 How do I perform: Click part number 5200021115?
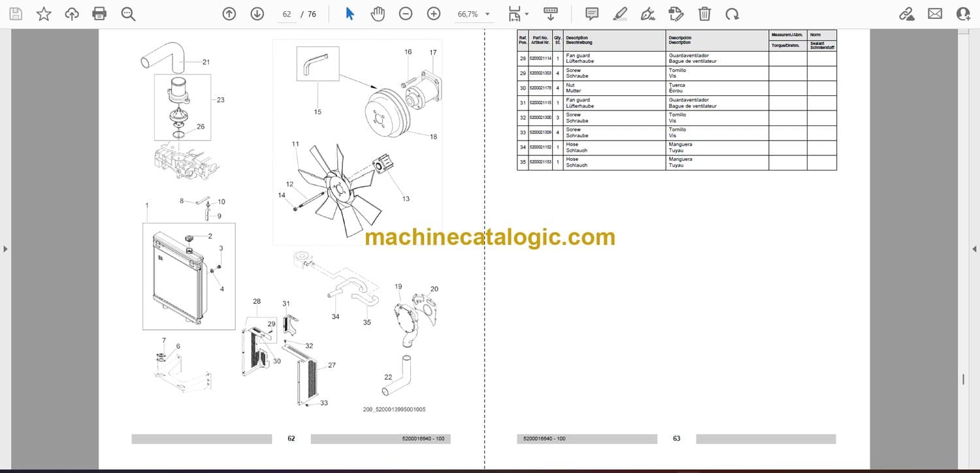540,103
